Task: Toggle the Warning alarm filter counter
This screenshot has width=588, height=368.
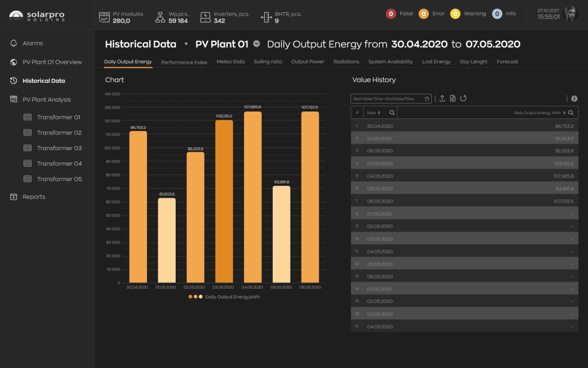Action: coord(455,14)
